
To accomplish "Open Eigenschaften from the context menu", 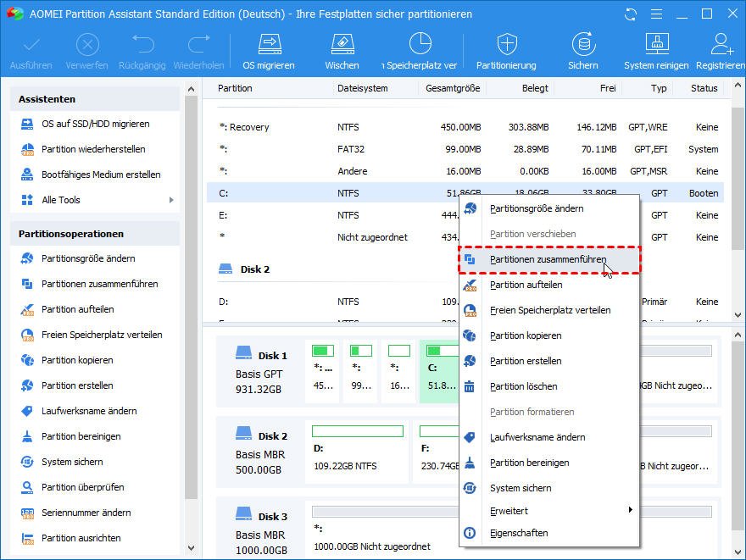I will [549, 534].
